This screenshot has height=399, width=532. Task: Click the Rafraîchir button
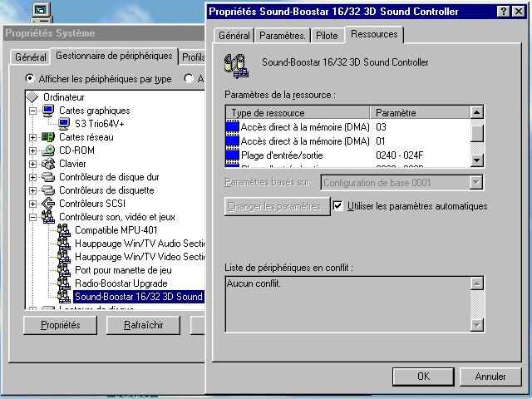(x=143, y=325)
